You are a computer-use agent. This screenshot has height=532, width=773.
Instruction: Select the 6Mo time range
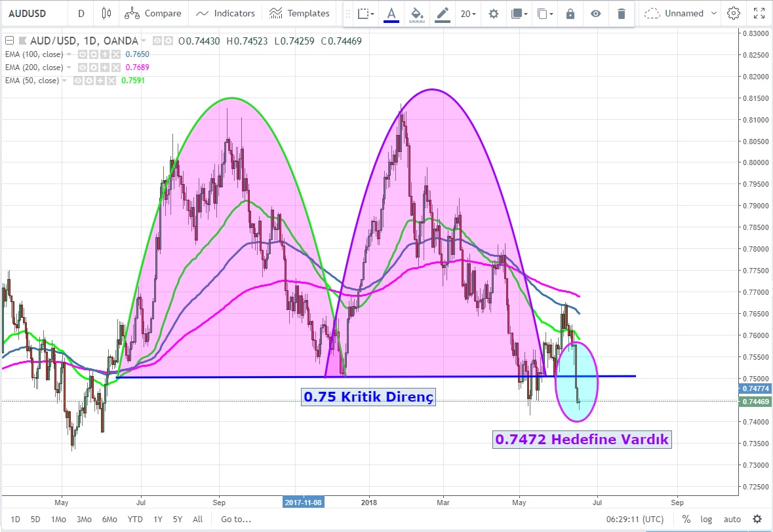coord(109,520)
